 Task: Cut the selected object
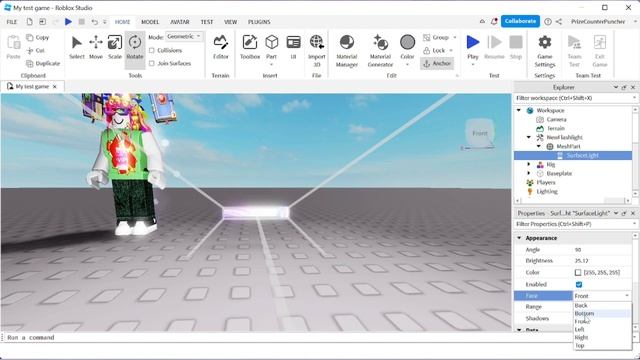pyautogui.click(x=36, y=51)
